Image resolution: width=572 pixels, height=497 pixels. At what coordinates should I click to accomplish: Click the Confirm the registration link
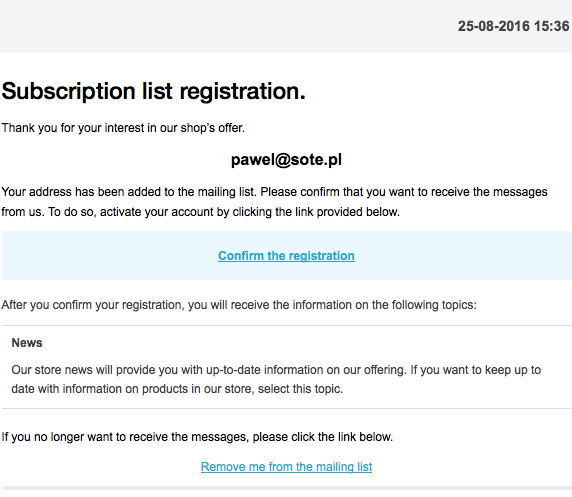[286, 256]
